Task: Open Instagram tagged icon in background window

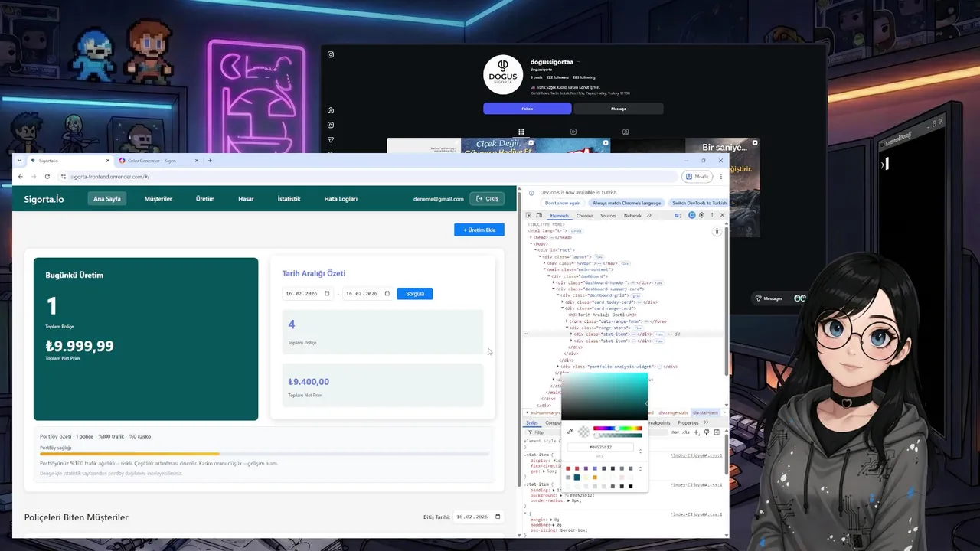Action: point(626,132)
